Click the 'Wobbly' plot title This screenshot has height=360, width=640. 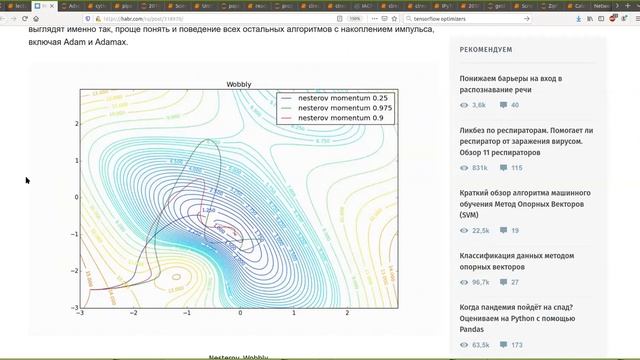point(239,84)
